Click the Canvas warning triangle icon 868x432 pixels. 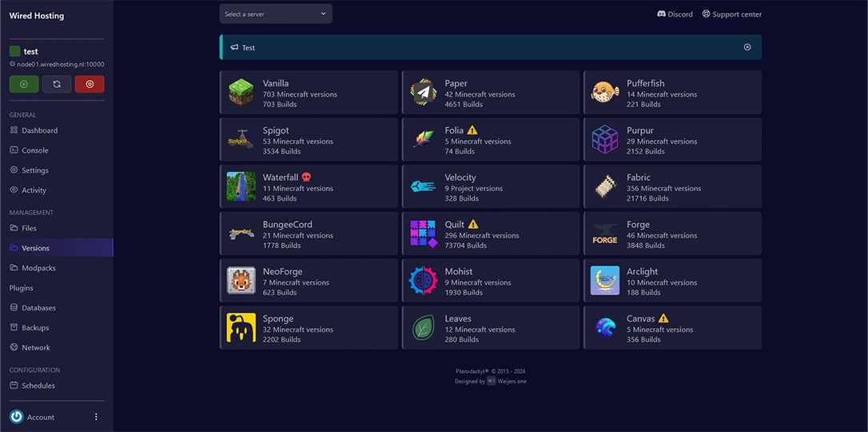(x=663, y=318)
